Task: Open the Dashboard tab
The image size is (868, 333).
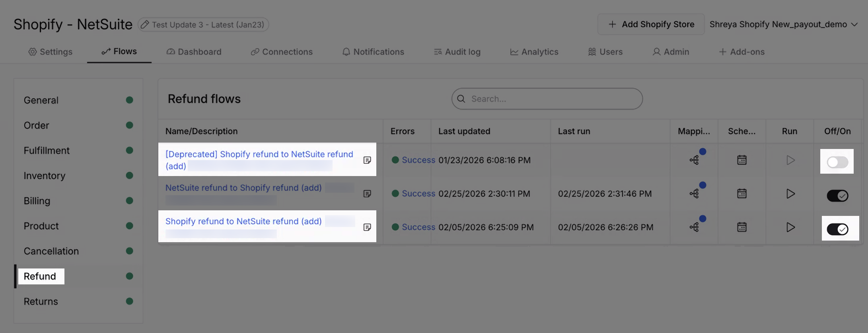Action: (x=194, y=52)
